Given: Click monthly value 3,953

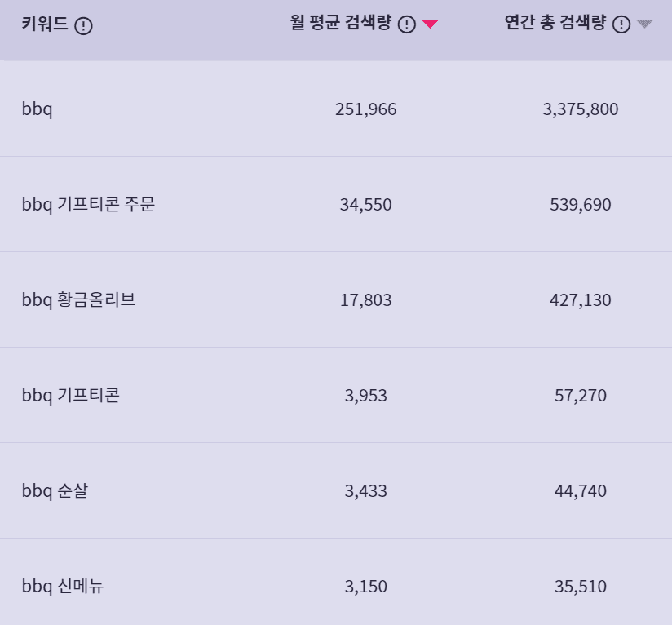Looking at the screenshot, I should pyautogui.click(x=365, y=395).
